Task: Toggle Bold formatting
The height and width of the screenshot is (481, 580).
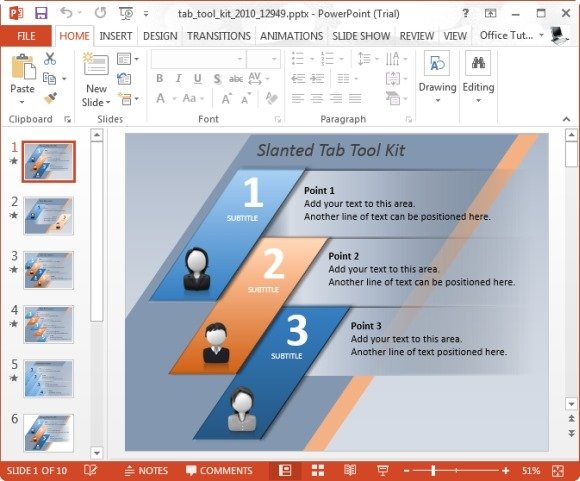Action: coord(159,78)
